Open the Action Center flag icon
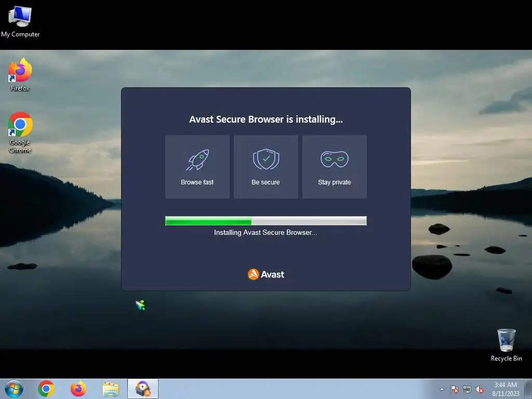Screen dimensions: 532x399 (x=454, y=389)
